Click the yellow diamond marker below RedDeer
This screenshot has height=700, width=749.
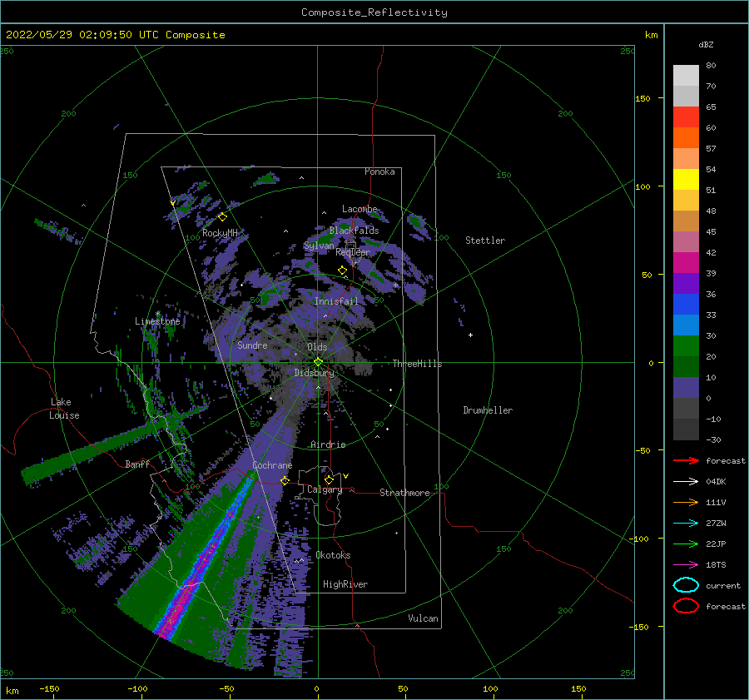pos(343,271)
